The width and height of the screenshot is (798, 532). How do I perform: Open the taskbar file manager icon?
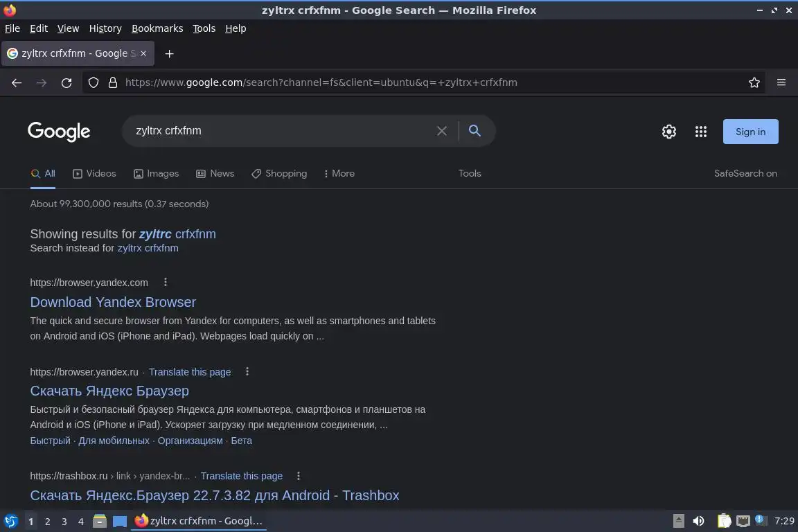[100, 521]
